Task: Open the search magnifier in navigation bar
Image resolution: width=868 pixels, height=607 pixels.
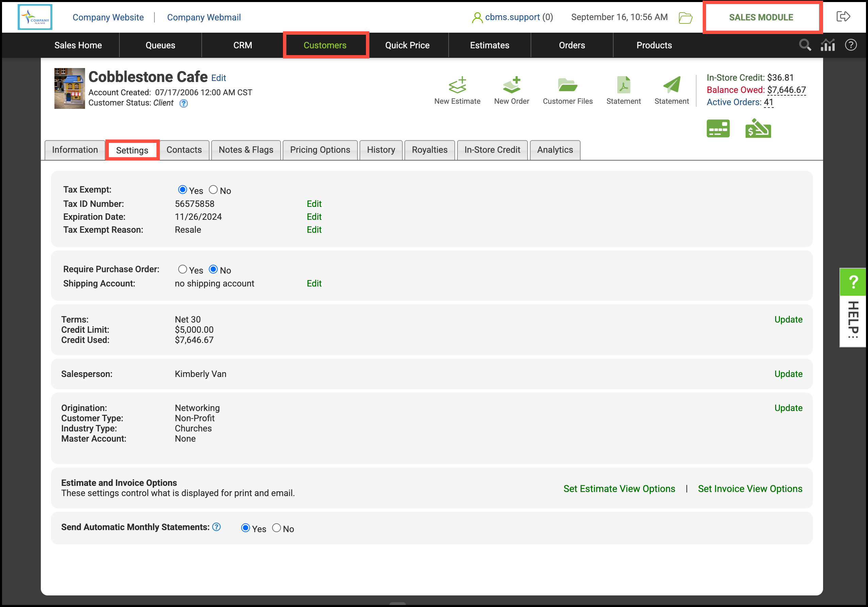Action: (805, 45)
